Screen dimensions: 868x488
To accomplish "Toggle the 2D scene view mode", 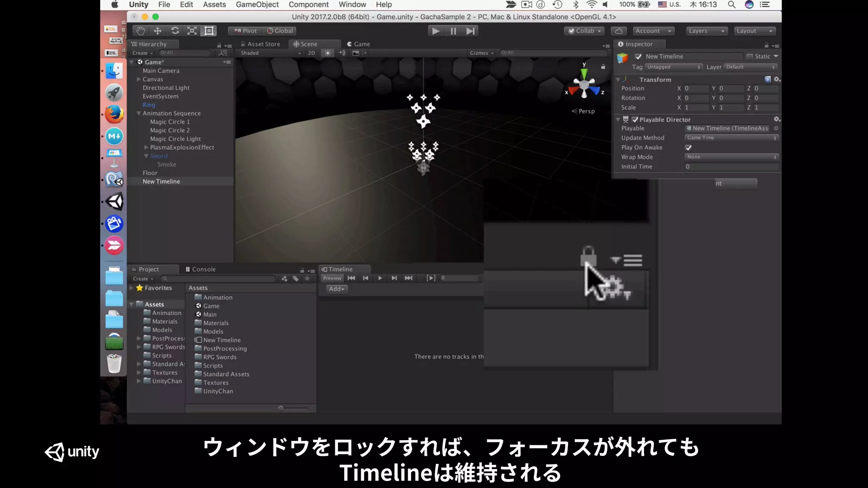I will (x=312, y=53).
